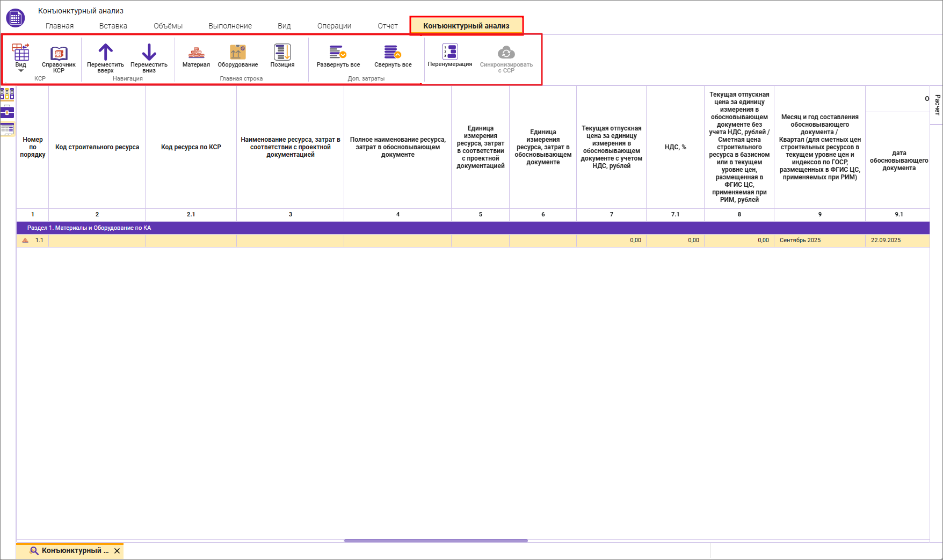Close the Конъюнктурный document tab at bottom
Screen dimensions: 943x560
[117, 551]
